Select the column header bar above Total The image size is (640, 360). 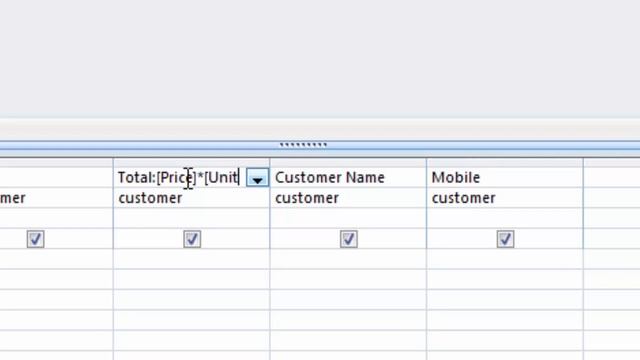(191, 162)
